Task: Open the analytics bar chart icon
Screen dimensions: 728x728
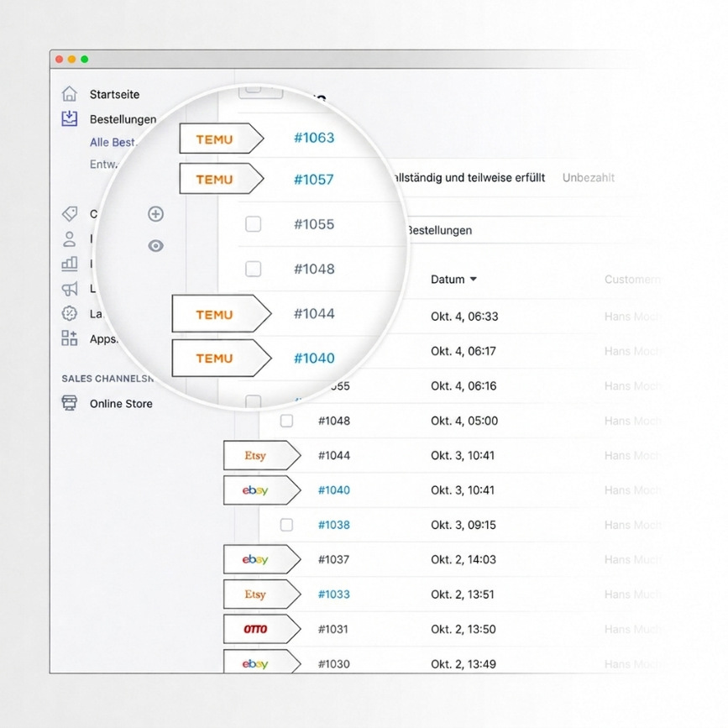Action: (x=70, y=264)
